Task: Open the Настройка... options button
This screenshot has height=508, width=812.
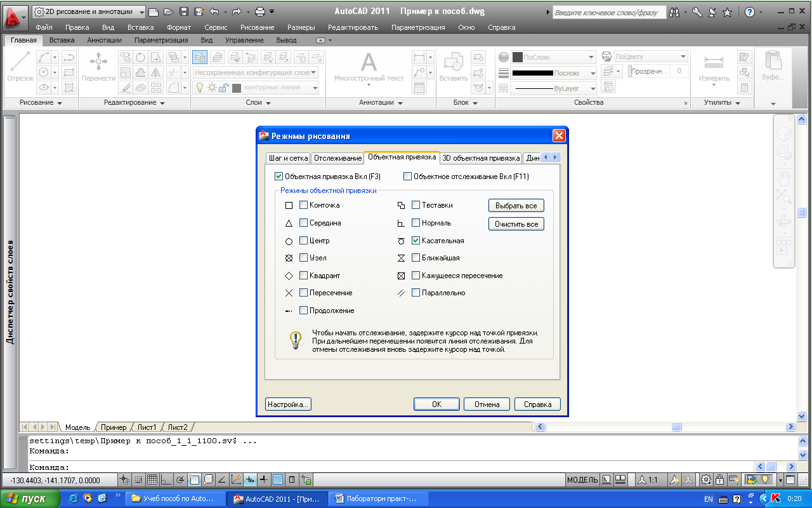Action: pyautogui.click(x=288, y=404)
